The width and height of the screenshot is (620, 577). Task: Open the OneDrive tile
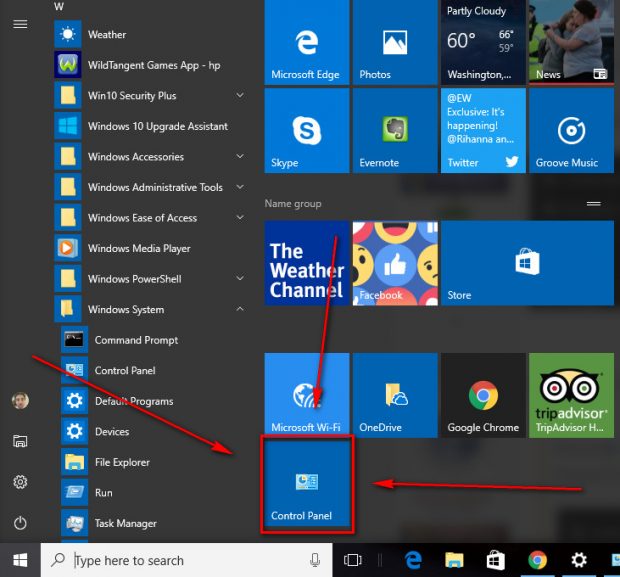[395, 395]
